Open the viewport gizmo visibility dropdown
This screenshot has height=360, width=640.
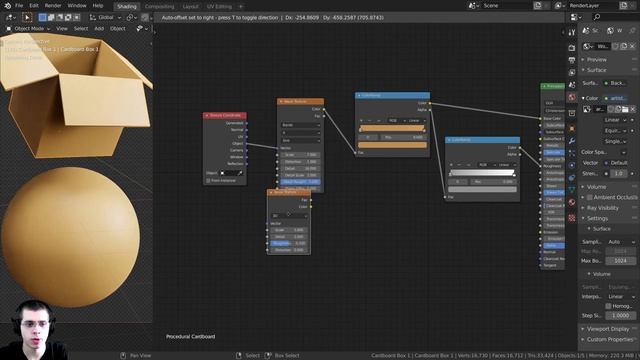142,29
